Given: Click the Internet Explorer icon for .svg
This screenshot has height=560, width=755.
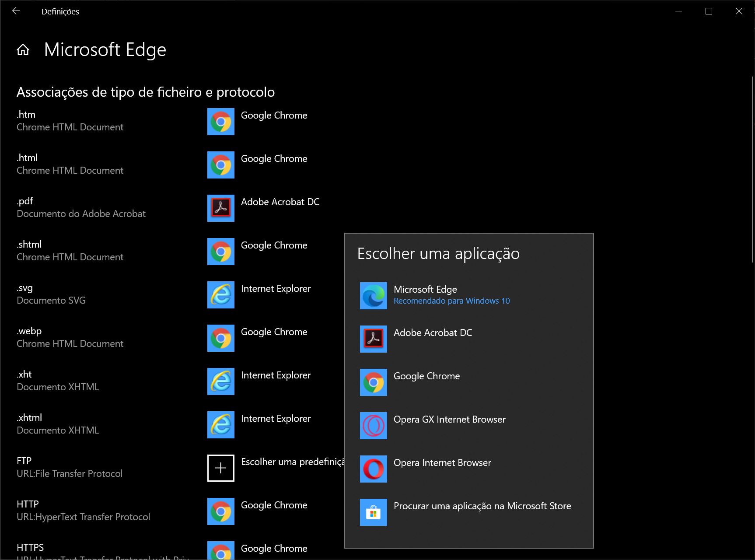Looking at the screenshot, I should (x=221, y=295).
